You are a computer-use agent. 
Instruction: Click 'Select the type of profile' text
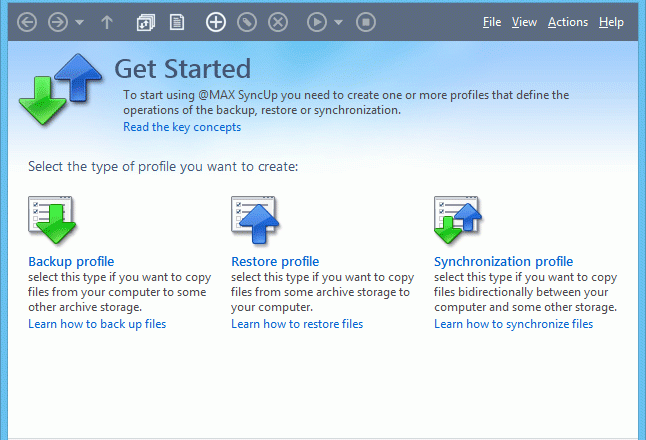coord(163,167)
